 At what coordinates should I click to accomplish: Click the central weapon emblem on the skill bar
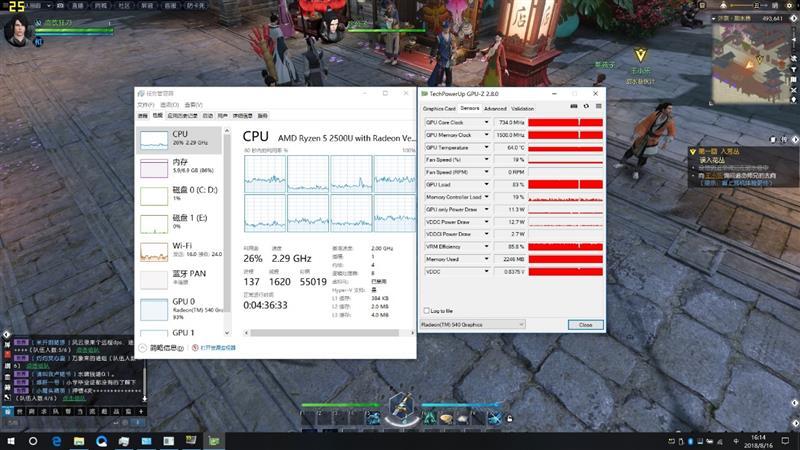(402, 407)
